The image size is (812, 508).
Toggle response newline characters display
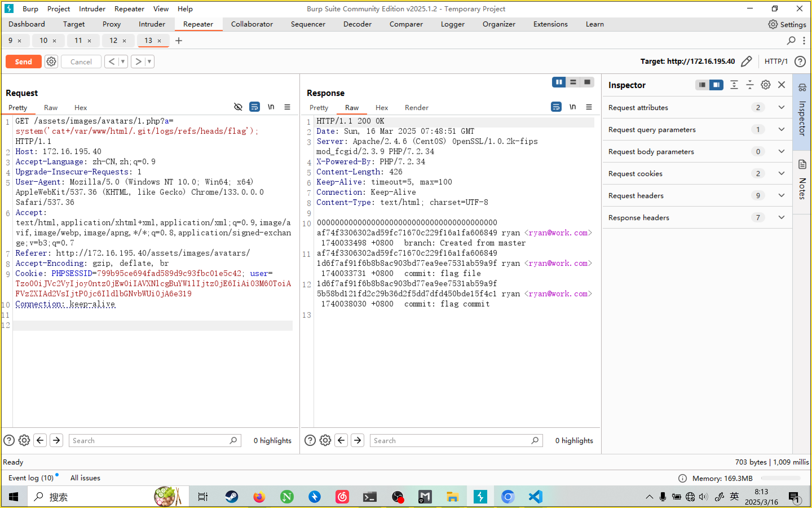(573, 107)
